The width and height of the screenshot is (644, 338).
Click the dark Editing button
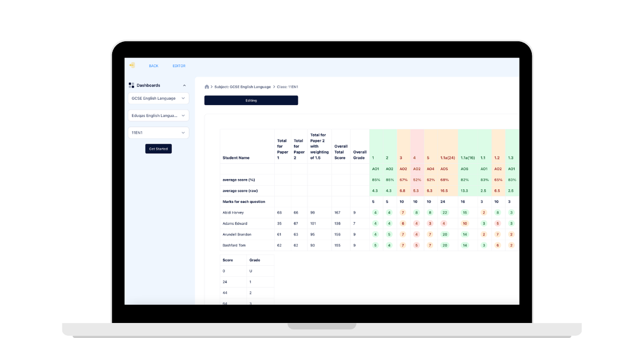[251, 100]
